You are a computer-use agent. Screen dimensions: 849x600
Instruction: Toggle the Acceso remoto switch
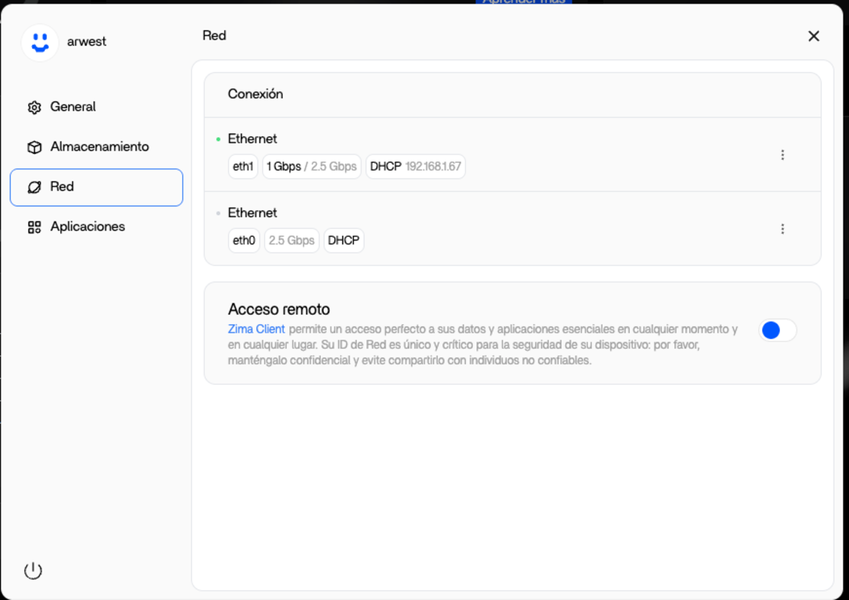tap(777, 330)
